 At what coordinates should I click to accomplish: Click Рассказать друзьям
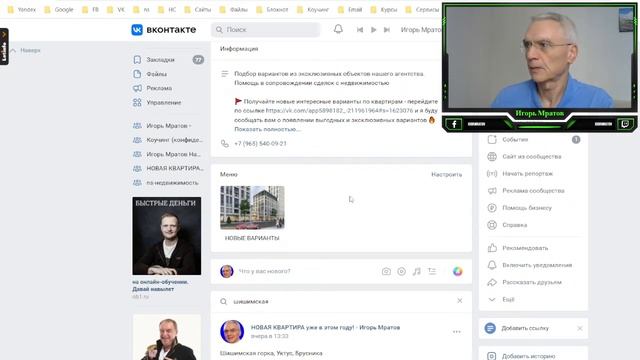point(533,282)
